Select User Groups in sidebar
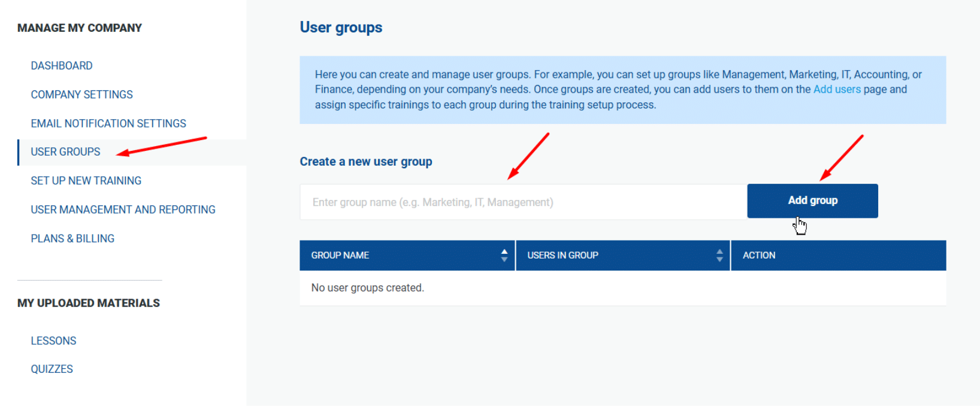This screenshot has height=410, width=980. pos(66,152)
